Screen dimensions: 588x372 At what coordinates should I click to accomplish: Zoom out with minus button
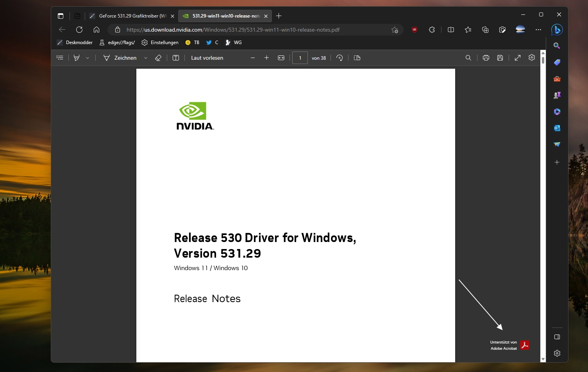(253, 58)
